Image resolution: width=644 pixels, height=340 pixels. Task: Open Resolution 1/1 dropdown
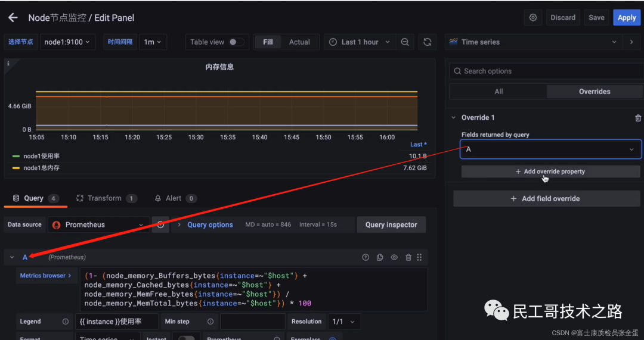click(x=344, y=322)
